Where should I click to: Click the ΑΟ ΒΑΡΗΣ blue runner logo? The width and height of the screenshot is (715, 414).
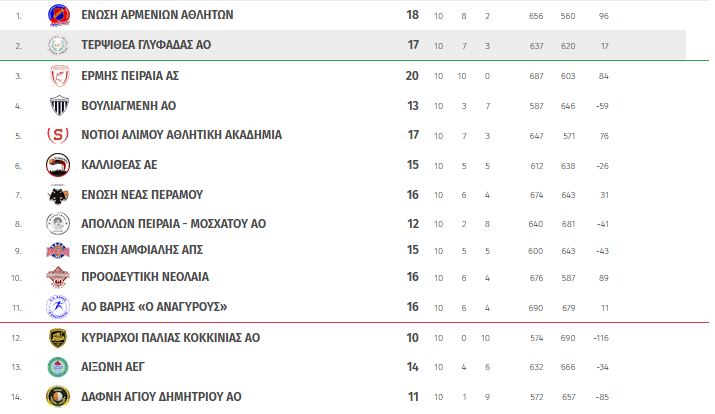point(58,307)
